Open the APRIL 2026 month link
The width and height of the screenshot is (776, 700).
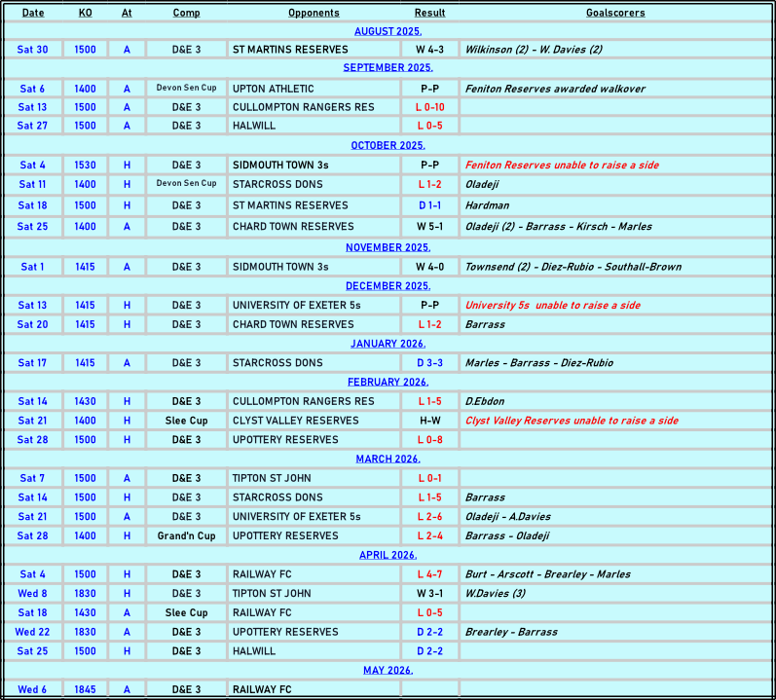[388, 555]
